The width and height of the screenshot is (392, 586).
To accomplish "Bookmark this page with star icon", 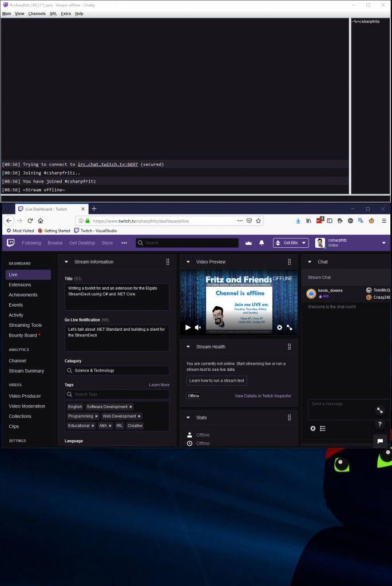I will [259, 221].
